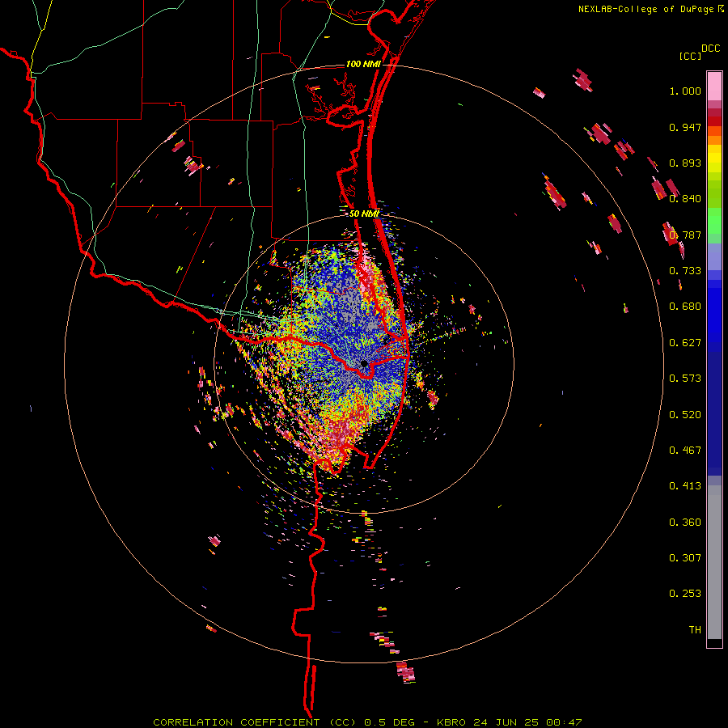728x728 pixels.
Task: Click the 0.840 color scale value
Action: point(685,199)
